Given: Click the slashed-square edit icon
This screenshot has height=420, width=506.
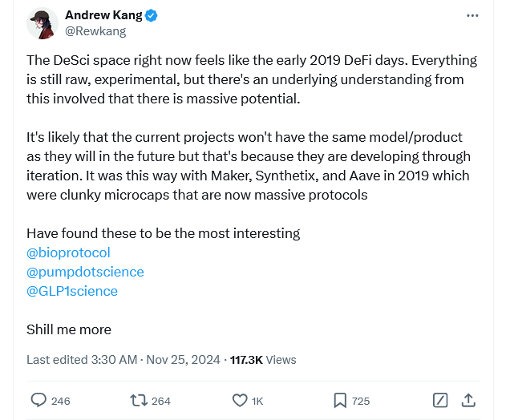Looking at the screenshot, I should point(440,400).
